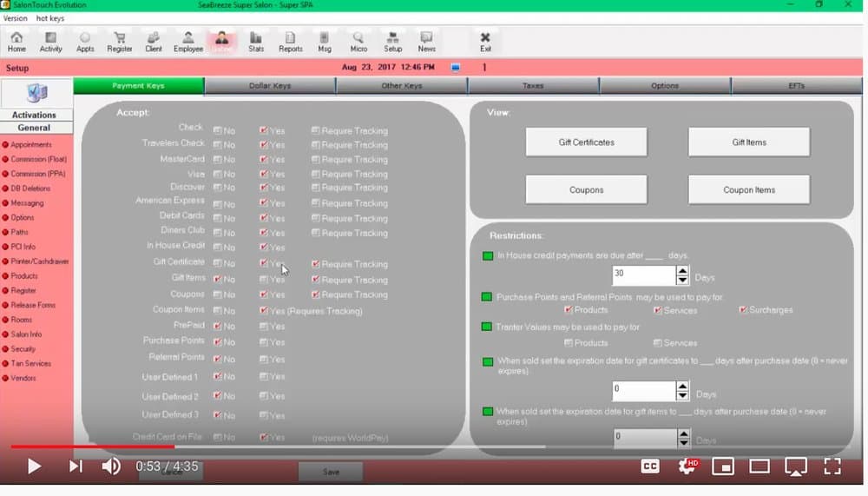Check Yes for User Defined 1

(x=264, y=377)
